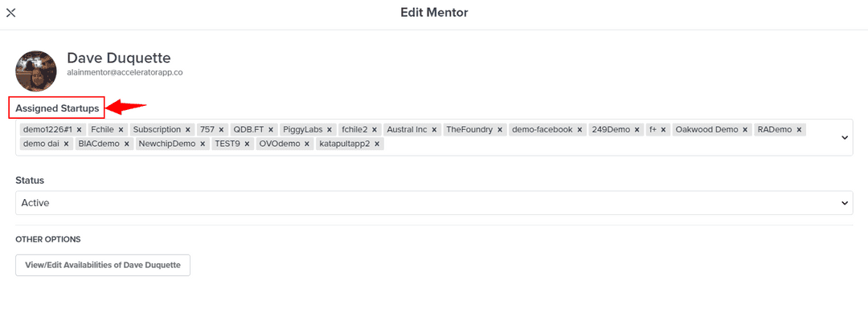The image size is (868, 321).
Task: Remove the Oakwood Demo startup tag
Action: point(745,129)
